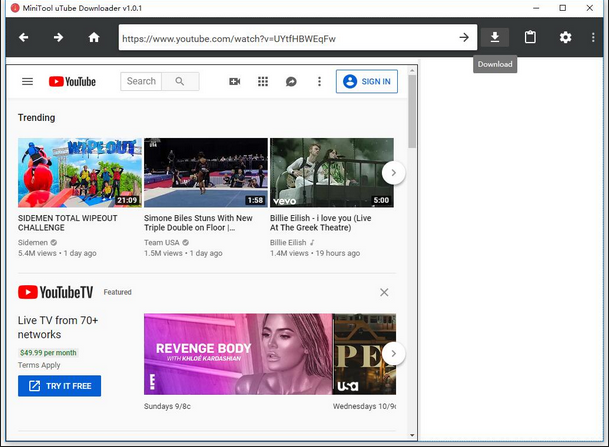Open the home page via house icon

click(94, 37)
